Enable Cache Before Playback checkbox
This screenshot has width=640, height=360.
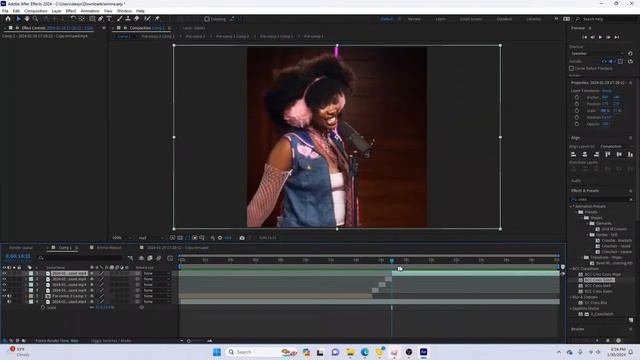[571, 68]
